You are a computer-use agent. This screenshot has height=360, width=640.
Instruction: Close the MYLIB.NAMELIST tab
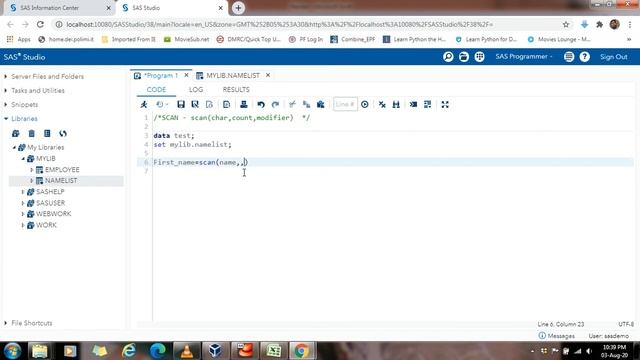coord(268,76)
